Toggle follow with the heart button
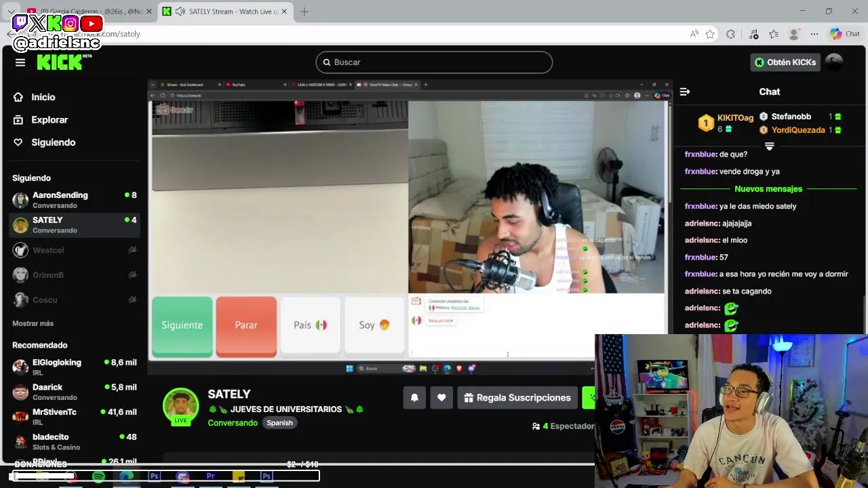Image resolution: width=868 pixels, height=488 pixels. (441, 398)
